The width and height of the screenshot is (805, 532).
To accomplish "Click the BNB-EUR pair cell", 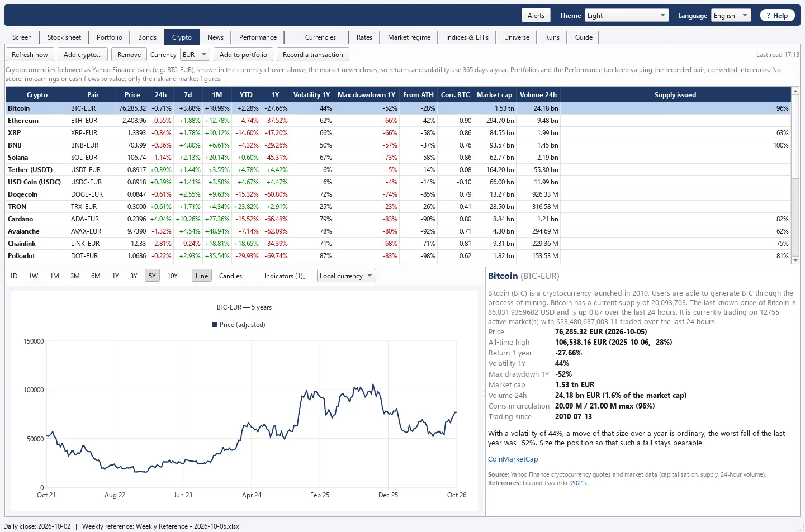I will (x=93, y=145).
